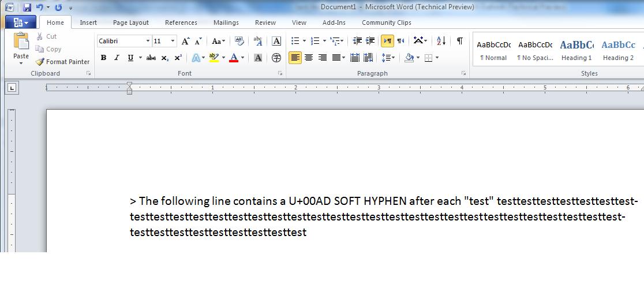Click the Superscript icon
This screenshot has width=644, height=303.
pyautogui.click(x=178, y=58)
